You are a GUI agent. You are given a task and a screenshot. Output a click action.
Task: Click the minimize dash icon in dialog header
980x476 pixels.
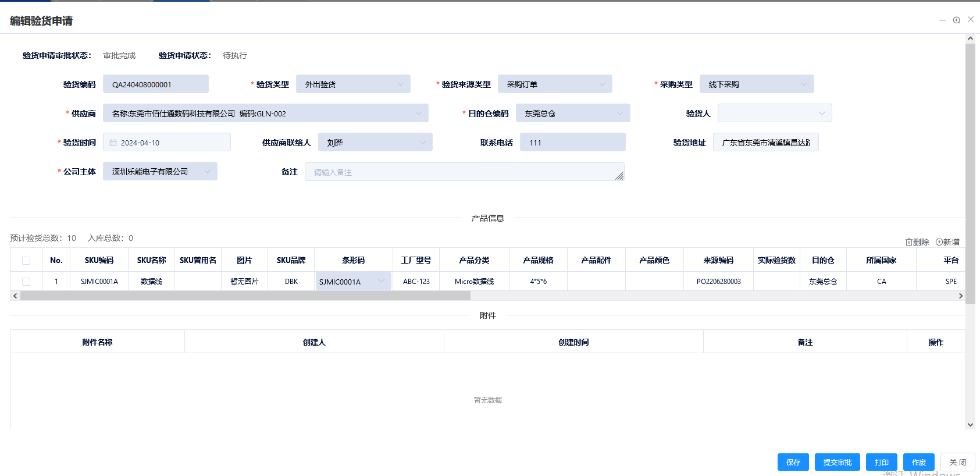click(x=942, y=20)
